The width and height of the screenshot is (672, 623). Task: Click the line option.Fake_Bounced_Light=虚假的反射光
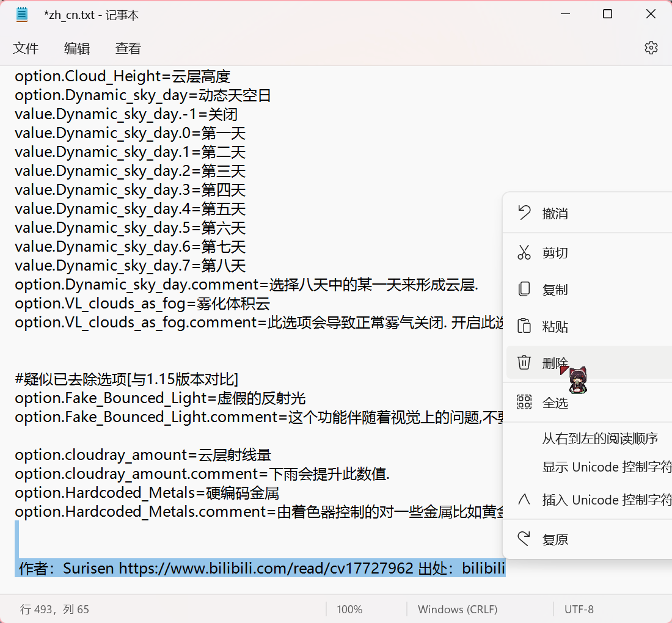click(x=160, y=398)
